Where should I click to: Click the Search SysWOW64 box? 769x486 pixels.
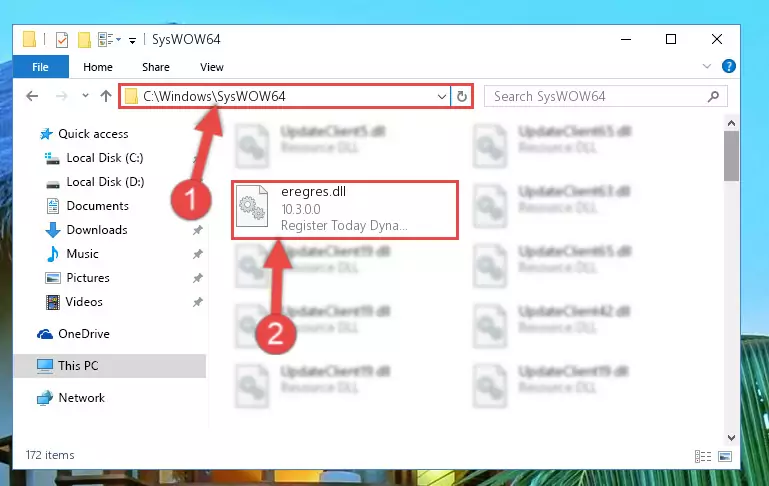(606, 96)
